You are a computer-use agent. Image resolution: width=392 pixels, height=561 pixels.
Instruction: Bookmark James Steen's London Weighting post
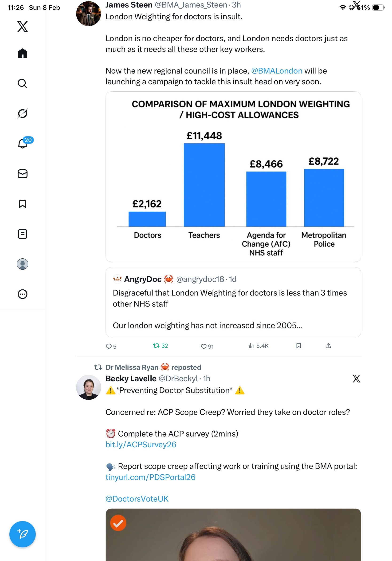[299, 346]
